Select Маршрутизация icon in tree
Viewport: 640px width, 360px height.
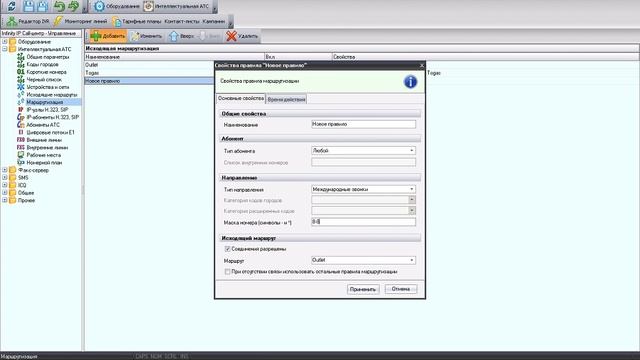click(21, 102)
